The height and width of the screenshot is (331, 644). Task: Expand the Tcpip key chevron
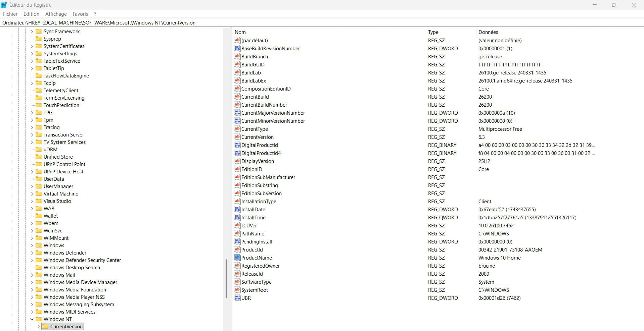(32, 83)
